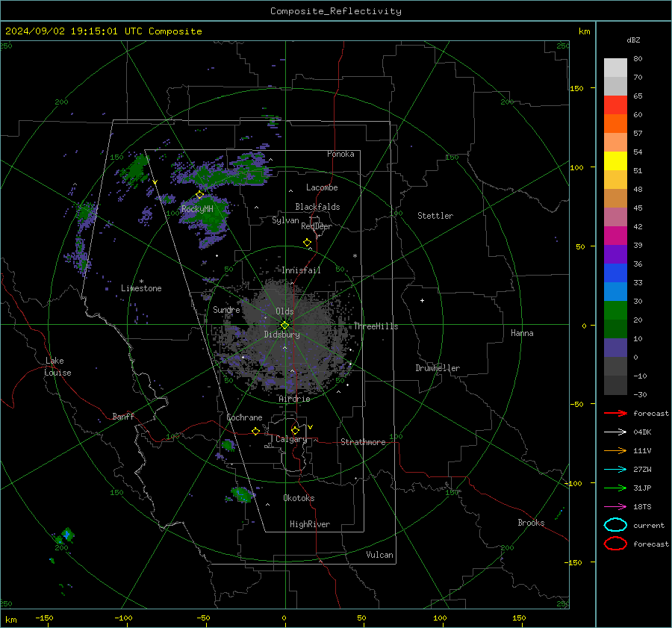Image resolution: width=672 pixels, height=628 pixels.
Task: Click the Cochrane label
Action: [x=244, y=417]
